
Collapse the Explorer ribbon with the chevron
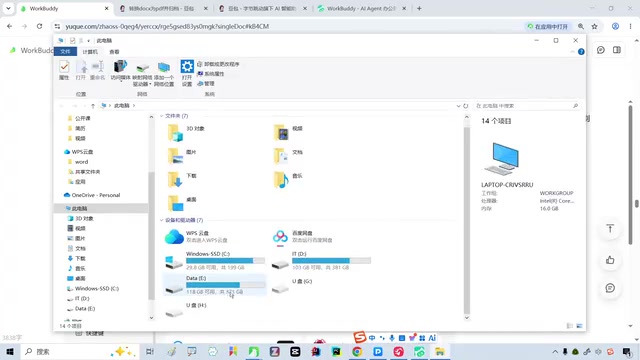[572, 52]
